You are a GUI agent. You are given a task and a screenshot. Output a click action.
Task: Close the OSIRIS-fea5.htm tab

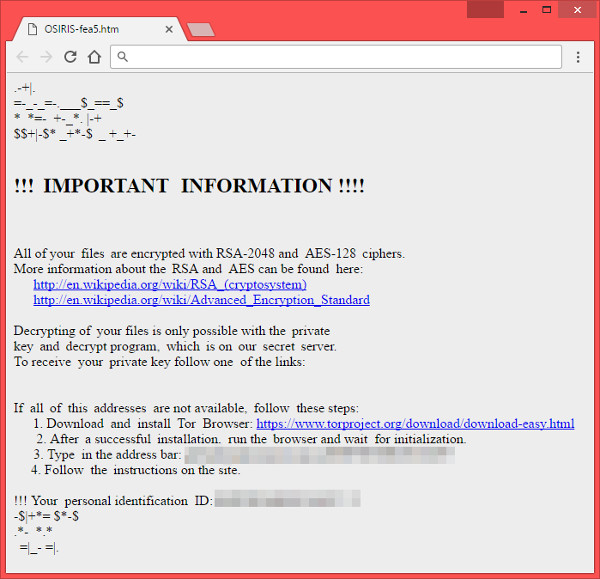(x=169, y=29)
